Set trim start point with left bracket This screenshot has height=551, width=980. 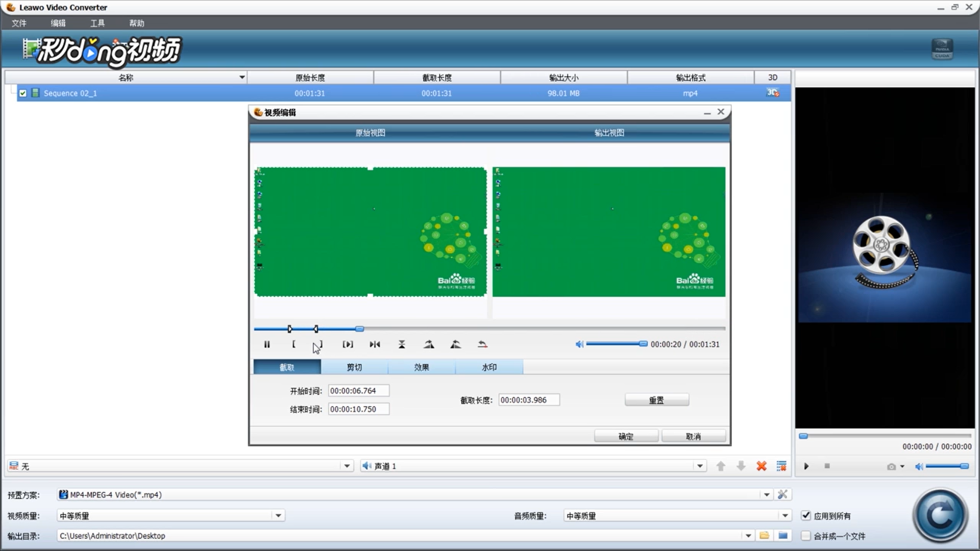(293, 344)
